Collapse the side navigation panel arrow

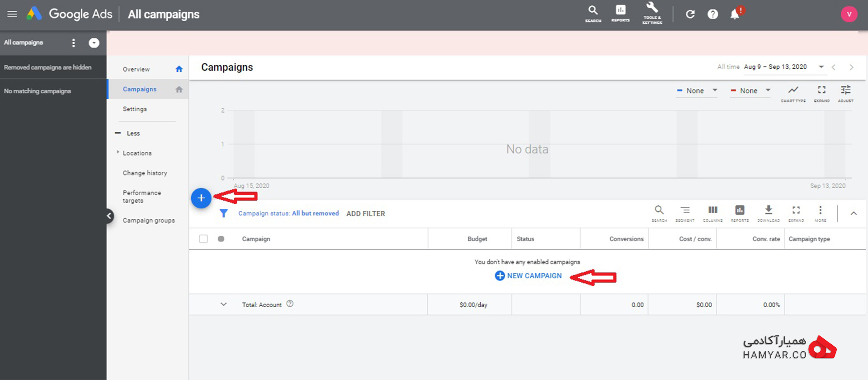coord(109,216)
